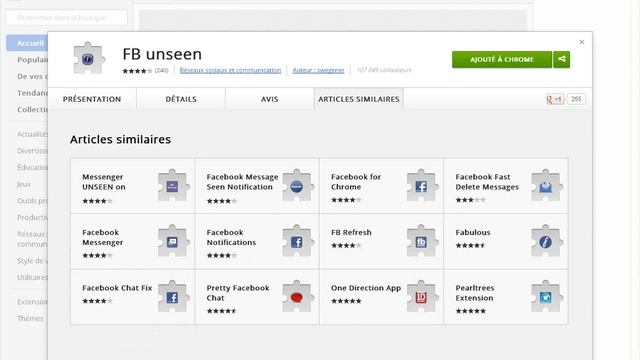640x360 pixels.
Task: Open the Avis tab
Action: point(270,99)
